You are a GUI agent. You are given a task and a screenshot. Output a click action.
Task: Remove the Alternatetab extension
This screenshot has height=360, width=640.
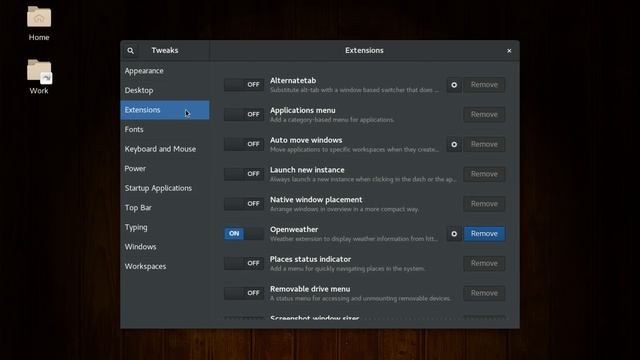coord(484,85)
